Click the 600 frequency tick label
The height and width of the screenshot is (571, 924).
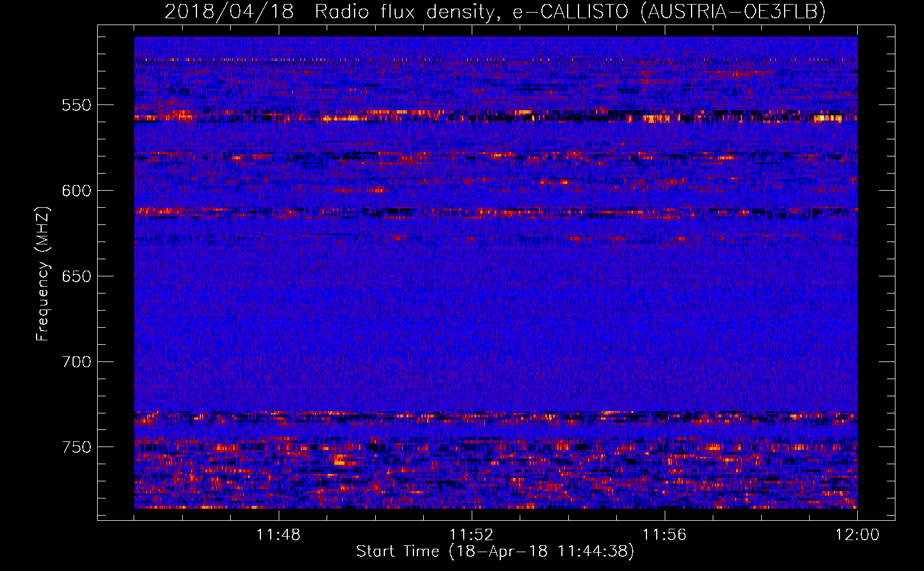coord(77,191)
